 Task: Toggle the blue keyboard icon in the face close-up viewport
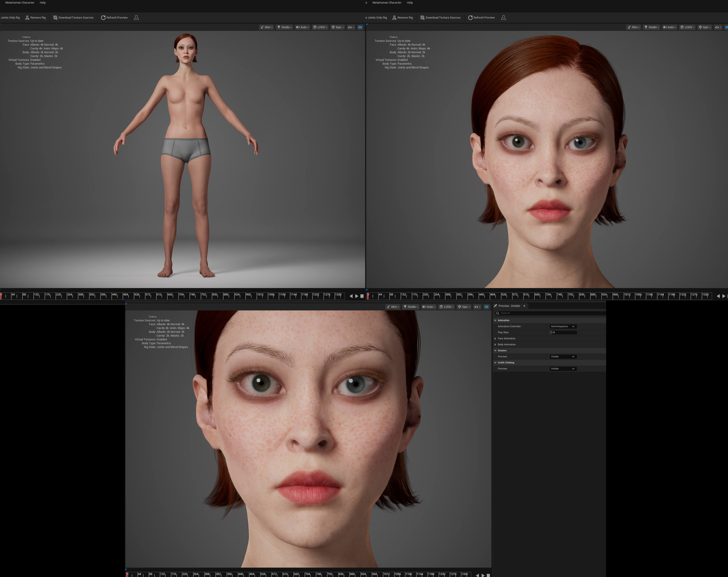tap(487, 307)
